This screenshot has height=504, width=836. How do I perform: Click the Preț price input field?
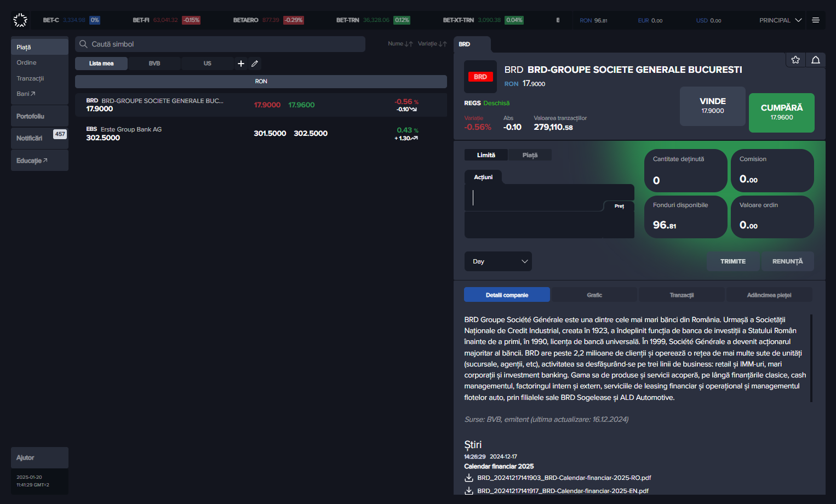tap(549, 225)
